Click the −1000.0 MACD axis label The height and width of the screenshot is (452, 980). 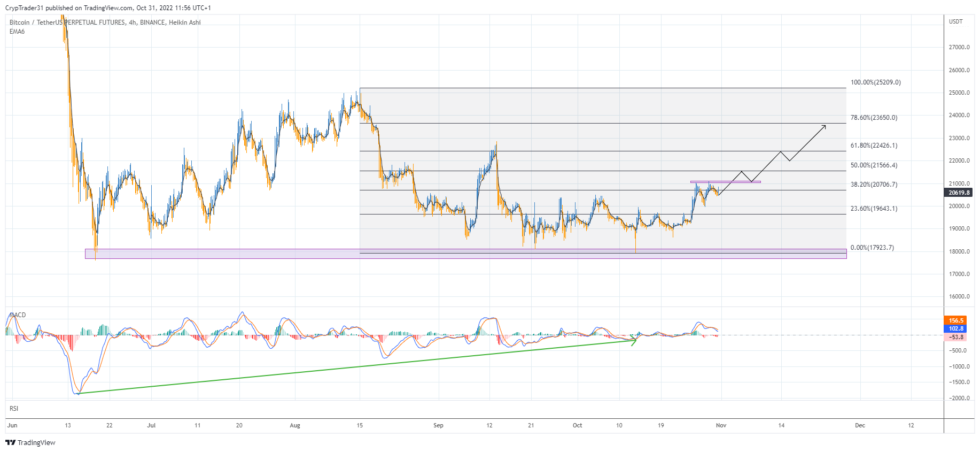[x=959, y=366]
